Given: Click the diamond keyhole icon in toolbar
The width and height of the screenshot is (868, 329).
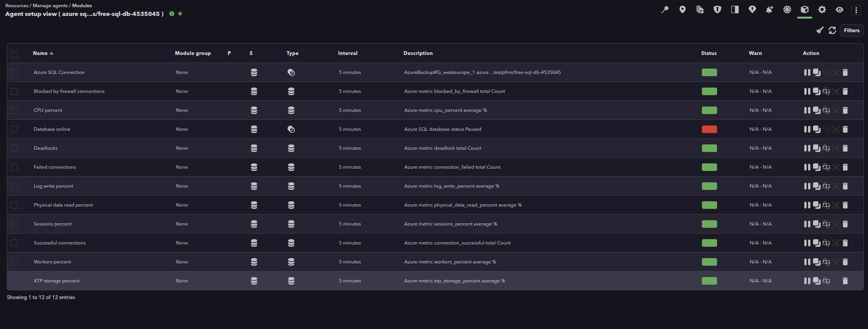Looking at the screenshot, I should (752, 10).
